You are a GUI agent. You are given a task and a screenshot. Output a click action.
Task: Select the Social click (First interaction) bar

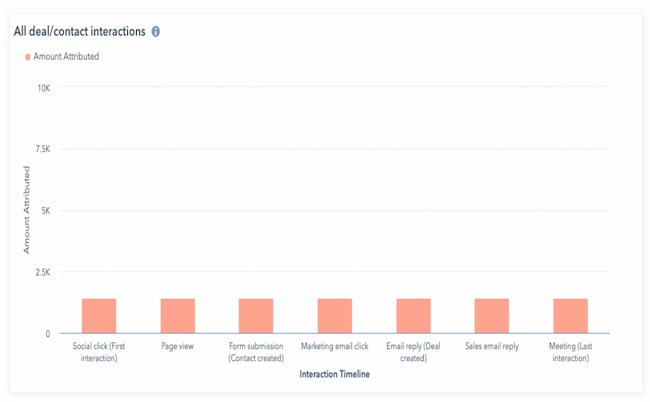click(x=99, y=315)
